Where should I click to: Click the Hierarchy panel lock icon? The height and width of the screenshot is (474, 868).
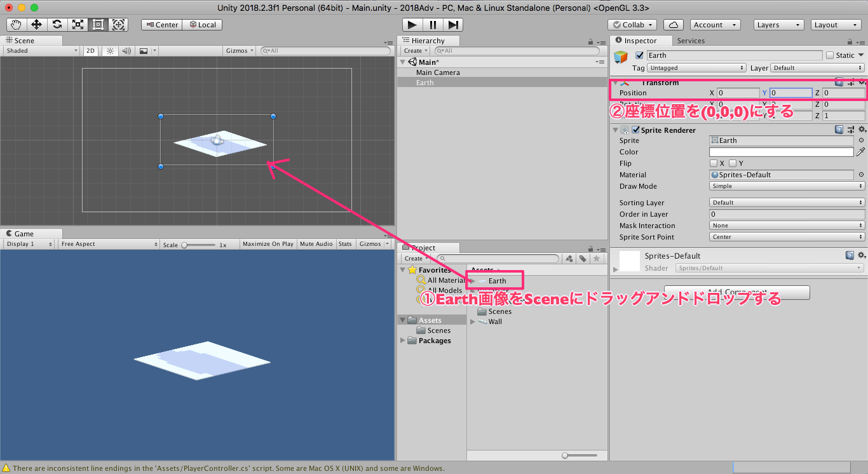tap(592, 41)
